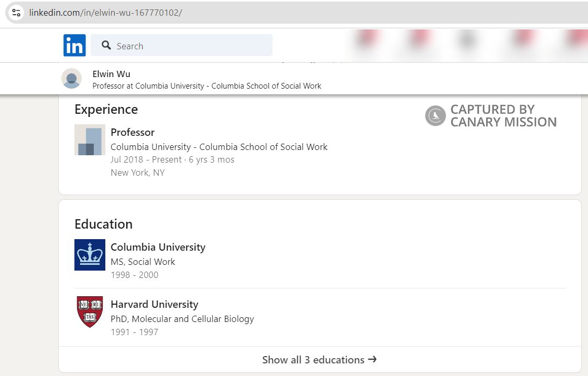Click the Education section heading
Viewport: 588px width, 376px height.
[103, 224]
